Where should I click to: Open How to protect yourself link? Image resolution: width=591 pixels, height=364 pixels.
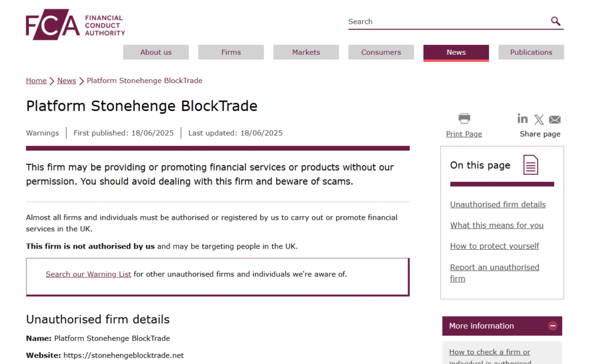tap(494, 246)
